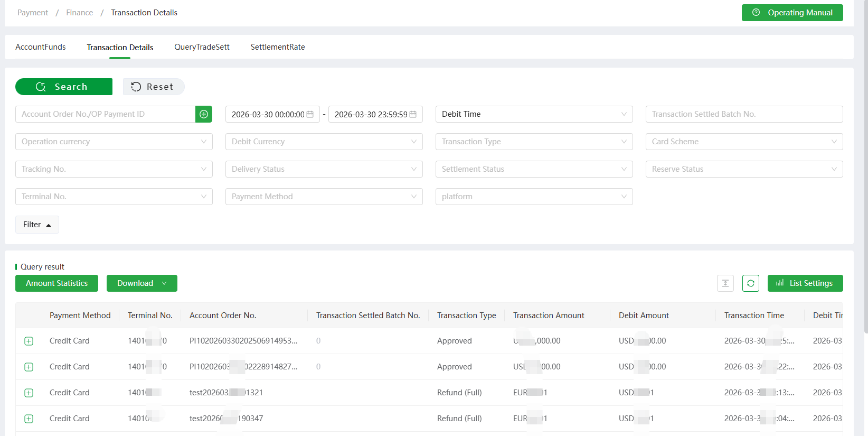This screenshot has width=868, height=436.
Task: Open Tracking No. dropdown
Action: pyautogui.click(x=114, y=169)
